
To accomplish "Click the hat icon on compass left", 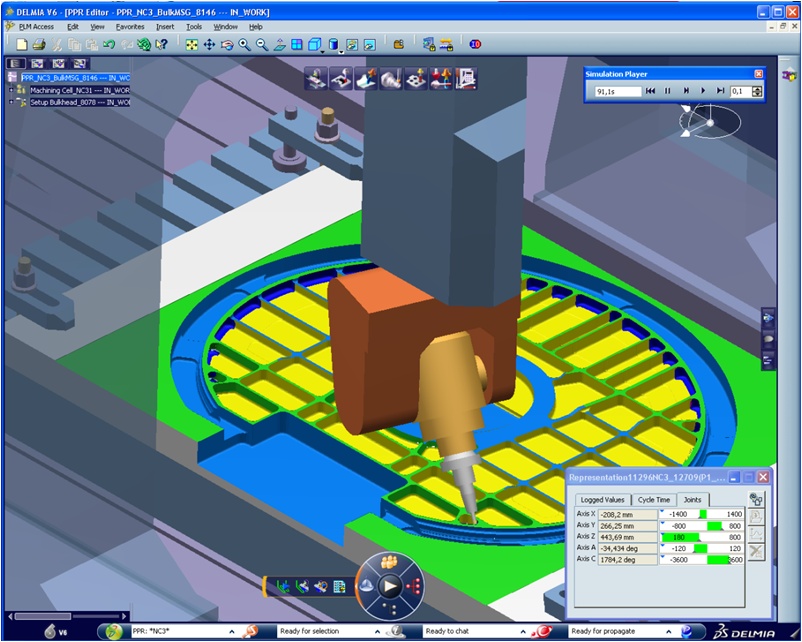I will coord(366,586).
